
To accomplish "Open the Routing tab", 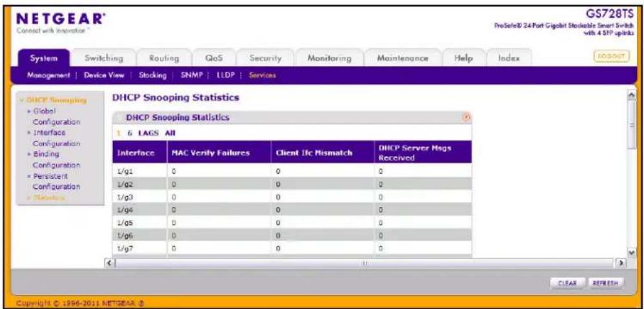I will click(x=164, y=58).
